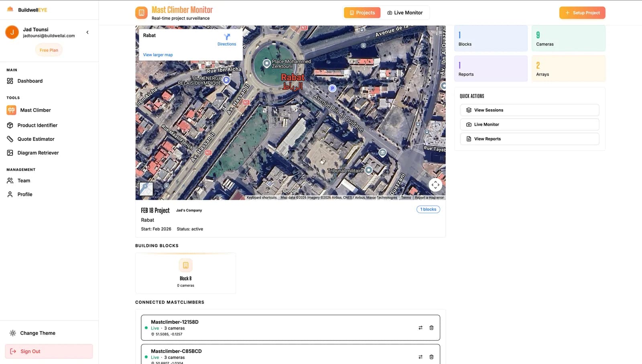
Task: Click the Google logo on the map
Action: 291,191
